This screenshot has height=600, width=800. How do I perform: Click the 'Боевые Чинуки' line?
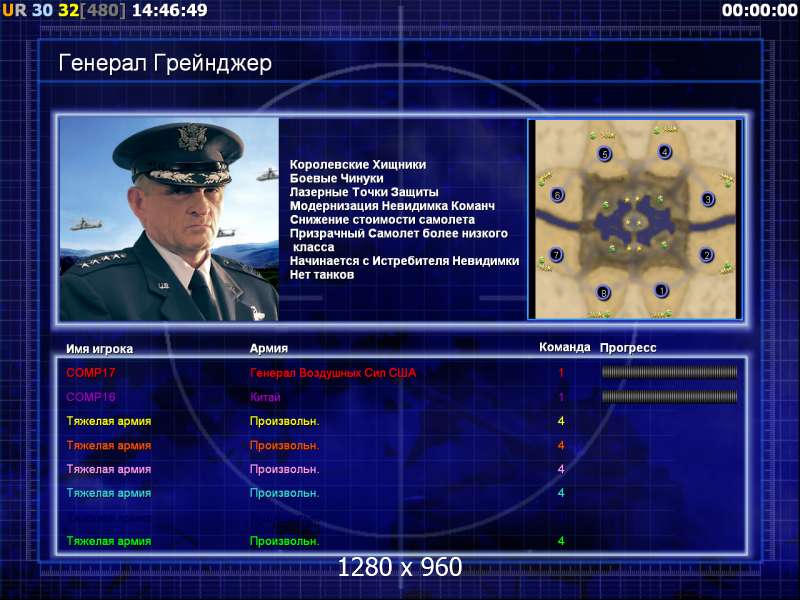point(336,178)
